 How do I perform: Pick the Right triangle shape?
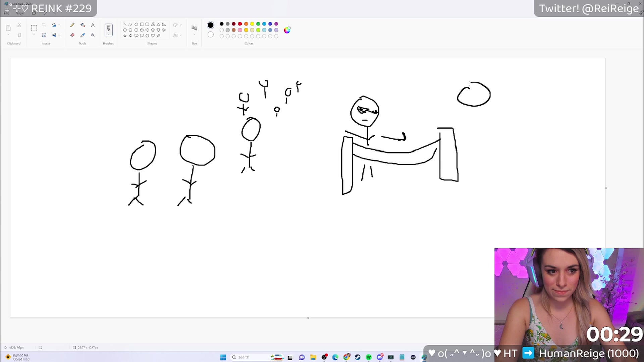(164, 24)
